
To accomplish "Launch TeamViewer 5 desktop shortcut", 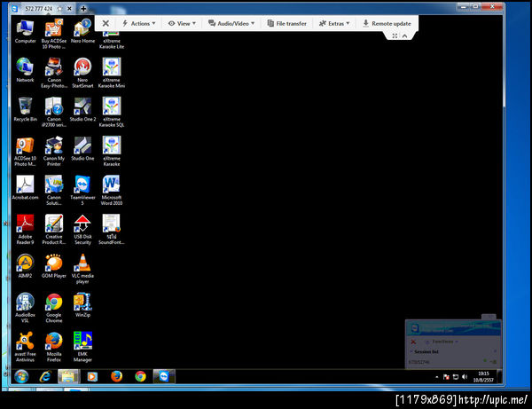I will tap(82, 190).
